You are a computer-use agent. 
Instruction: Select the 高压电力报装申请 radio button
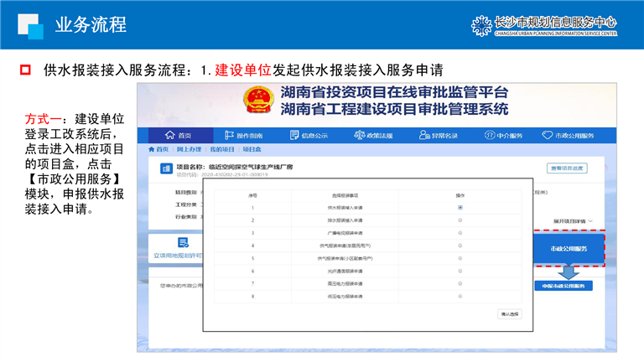click(x=460, y=283)
